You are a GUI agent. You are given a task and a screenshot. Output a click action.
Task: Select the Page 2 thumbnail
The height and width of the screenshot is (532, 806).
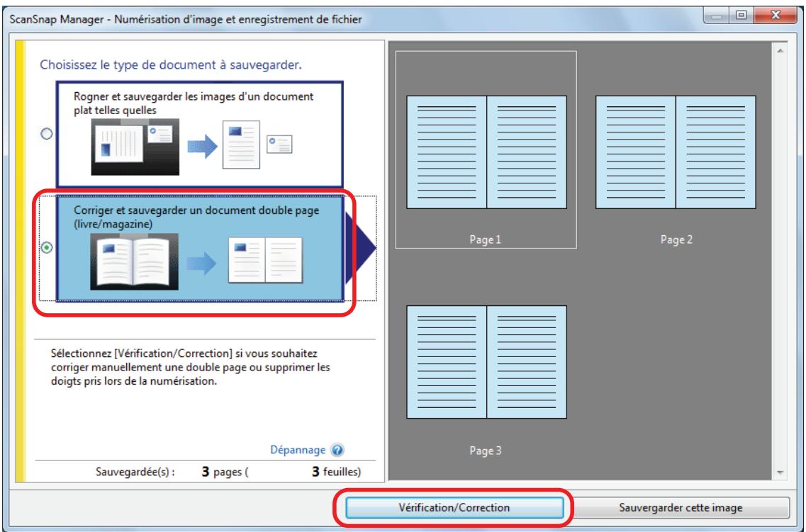point(676,152)
